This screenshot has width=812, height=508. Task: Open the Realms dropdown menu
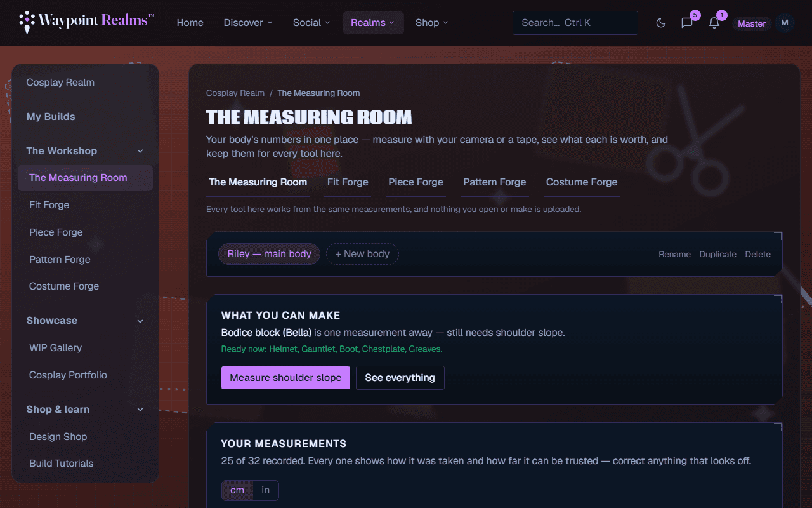click(x=373, y=23)
